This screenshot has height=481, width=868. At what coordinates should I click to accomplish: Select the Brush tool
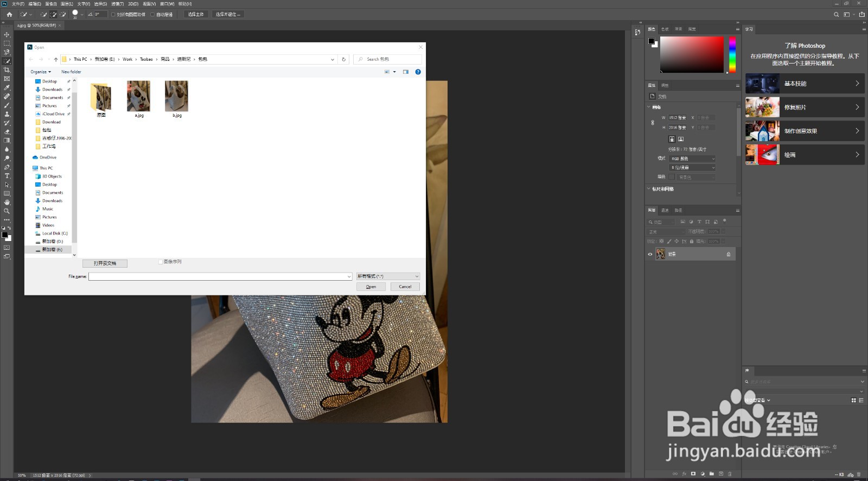click(7, 105)
